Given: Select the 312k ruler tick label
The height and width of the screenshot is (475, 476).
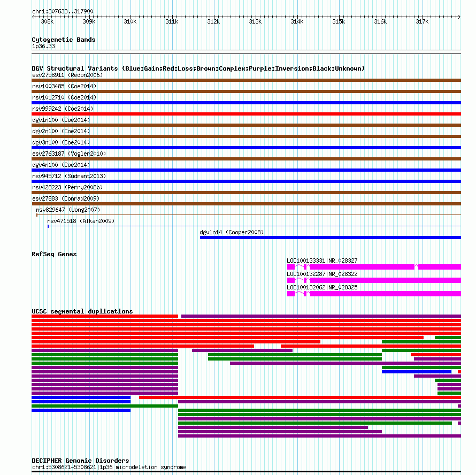Looking at the screenshot, I should coord(213,21).
